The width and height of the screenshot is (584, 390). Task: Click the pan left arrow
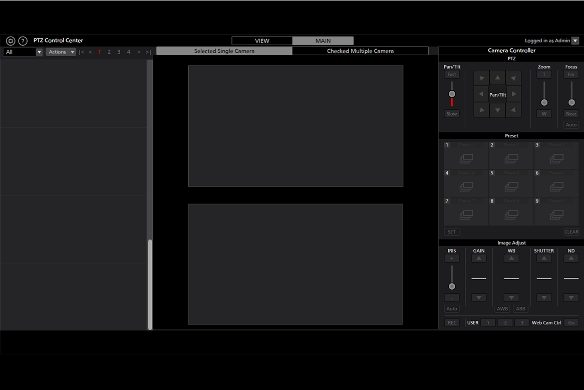[481, 94]
